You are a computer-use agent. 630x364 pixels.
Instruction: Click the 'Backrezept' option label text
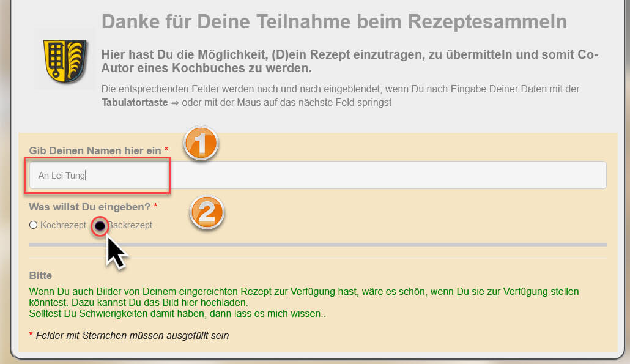[x=131, y=225]
